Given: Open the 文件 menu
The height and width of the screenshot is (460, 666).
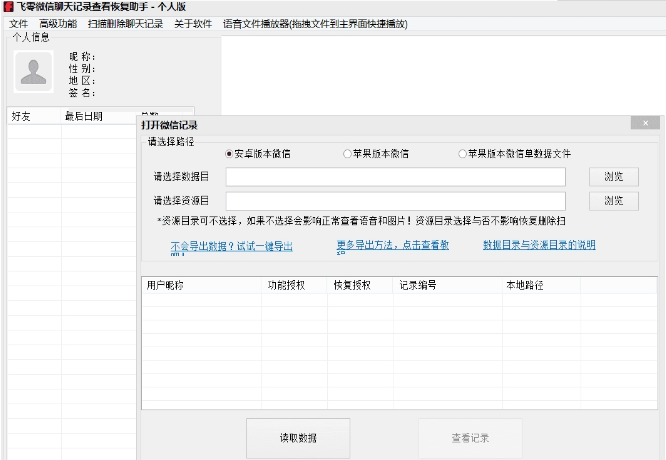Looking at the screenshot, I should (19, 24).
